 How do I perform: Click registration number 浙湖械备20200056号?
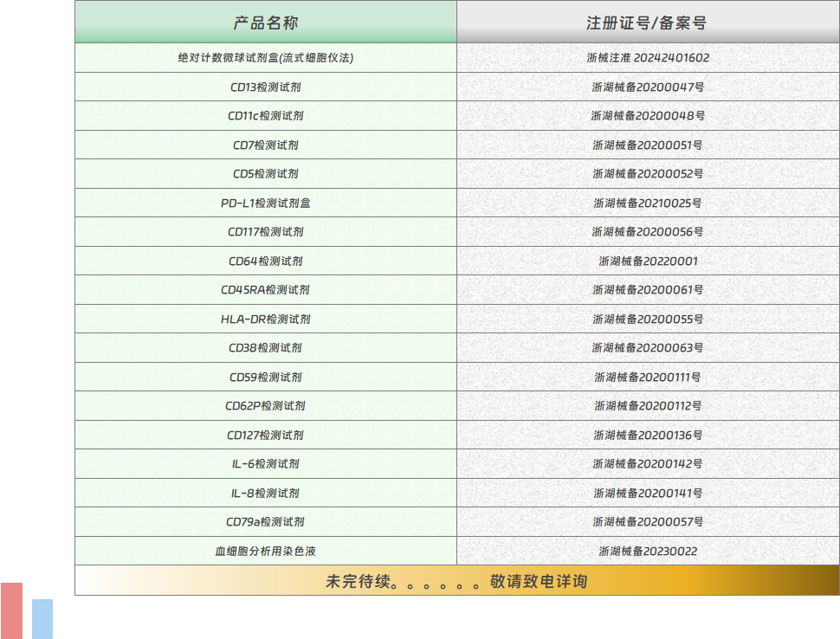tap(648, 232)
